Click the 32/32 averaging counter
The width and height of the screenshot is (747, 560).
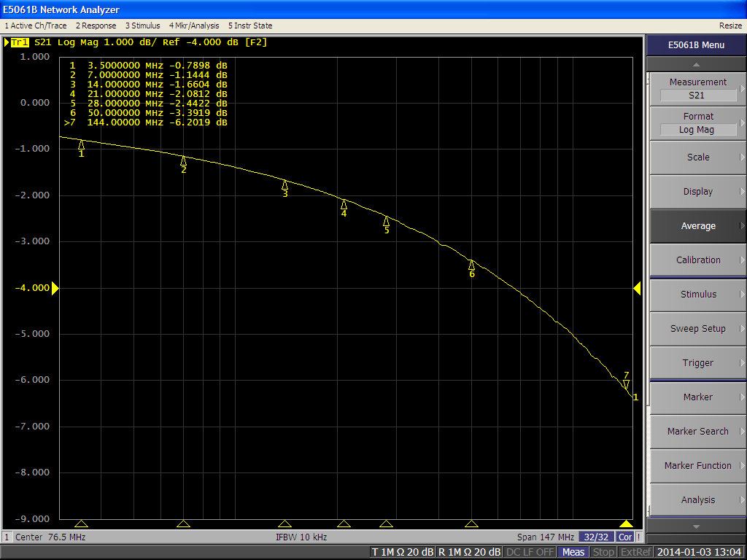596,537
